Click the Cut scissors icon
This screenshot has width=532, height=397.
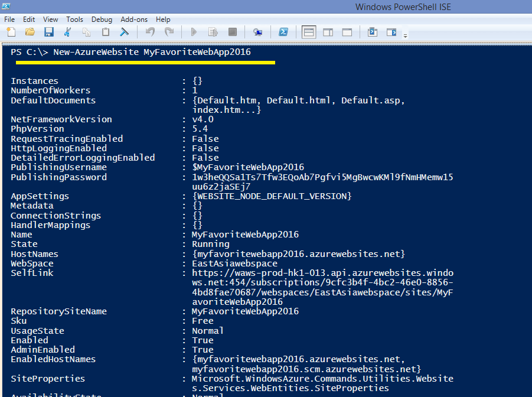tap(67, 32)
